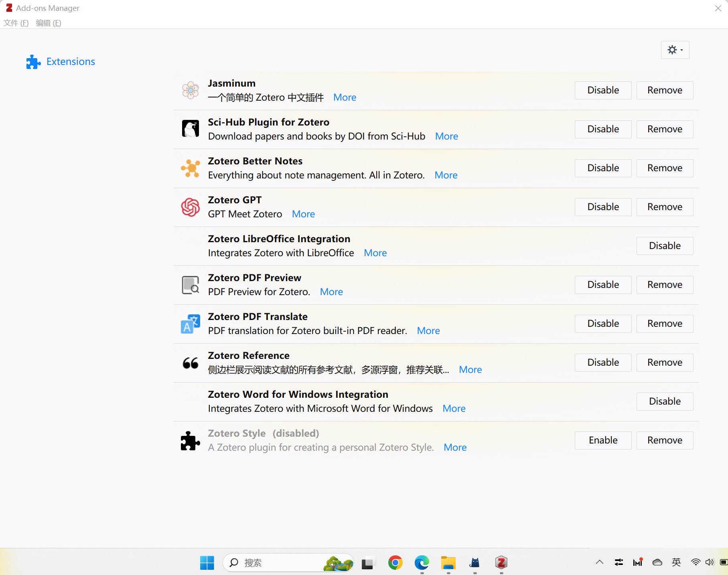Viewport: 728px width, 575px height.
Task: Click the MI tray icon with red dot
Action: click(638, 562)
